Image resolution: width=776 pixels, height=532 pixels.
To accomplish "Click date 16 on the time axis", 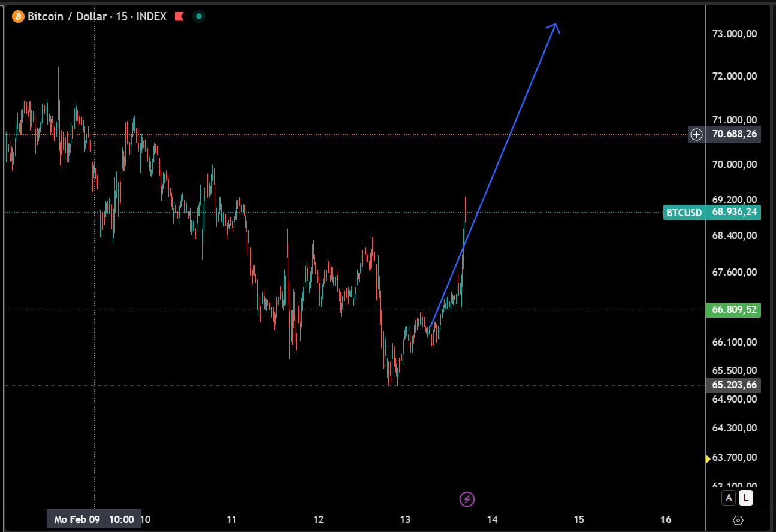I will [x=665, y=519].
